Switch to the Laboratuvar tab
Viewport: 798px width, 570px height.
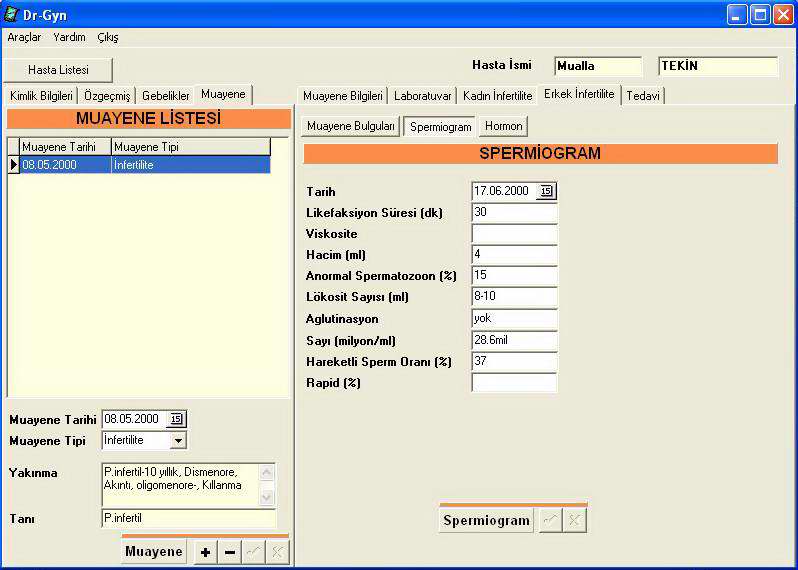(x=421, y=96)
